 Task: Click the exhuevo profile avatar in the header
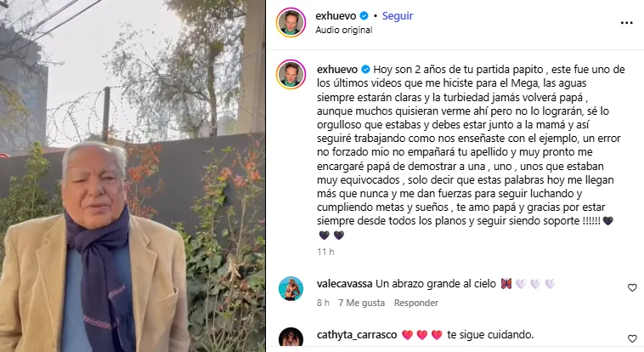coord(291,22)
